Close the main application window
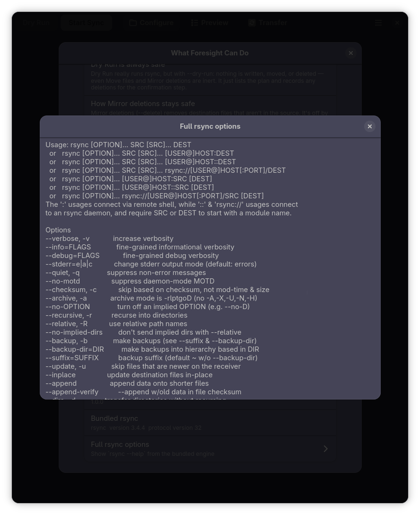420x515 pixels. point(397,23)
